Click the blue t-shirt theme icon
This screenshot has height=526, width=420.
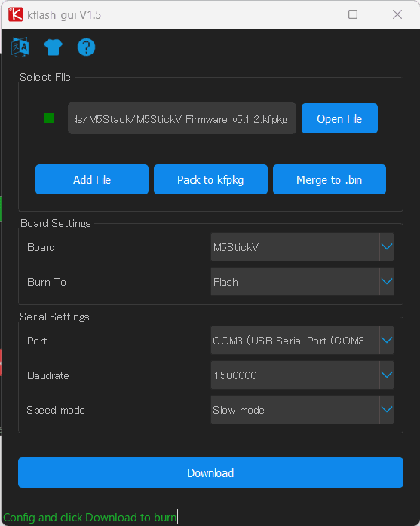pos(53,47)
